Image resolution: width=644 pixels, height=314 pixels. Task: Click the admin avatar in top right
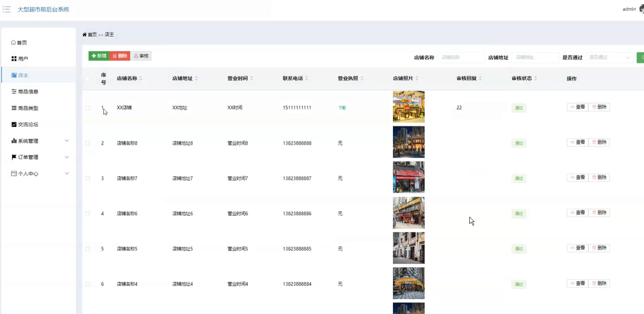[640, 8]
